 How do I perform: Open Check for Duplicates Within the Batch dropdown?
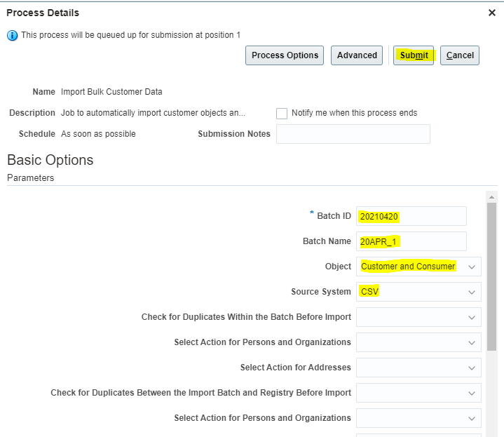418,317
